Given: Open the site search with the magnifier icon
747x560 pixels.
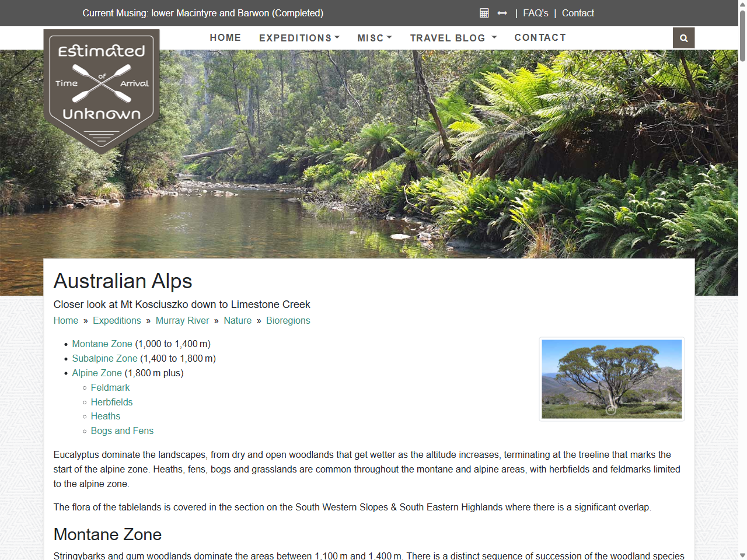Looking at the screenshot, I should [x=683, y=37].
